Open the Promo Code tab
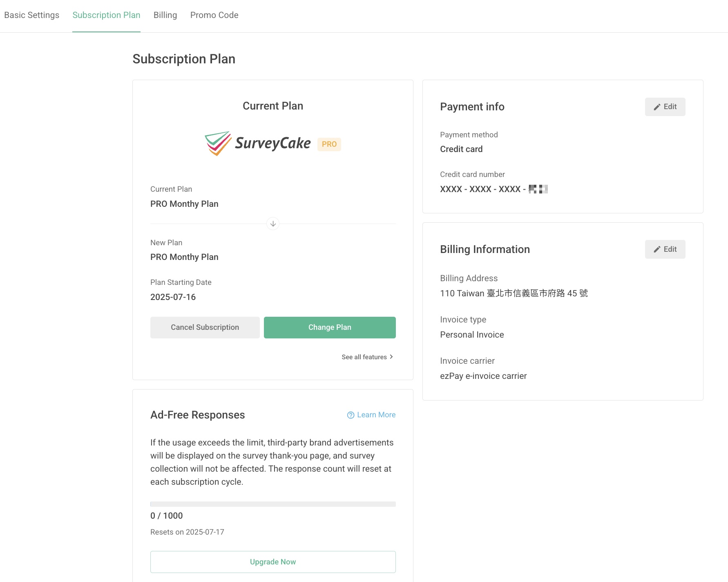The width and height of the screenshot is (728, 582). click(x=214, y=15)
